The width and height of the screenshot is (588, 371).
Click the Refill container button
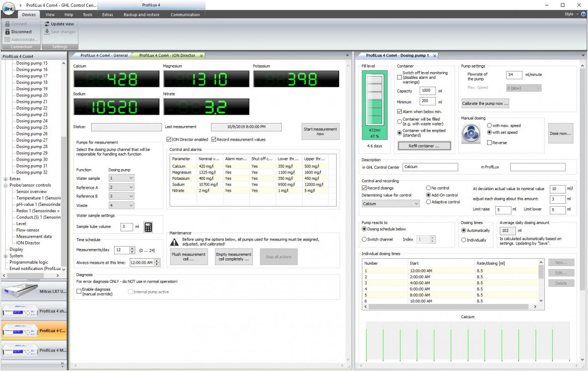pyautogui.click(x=423, y=146)
